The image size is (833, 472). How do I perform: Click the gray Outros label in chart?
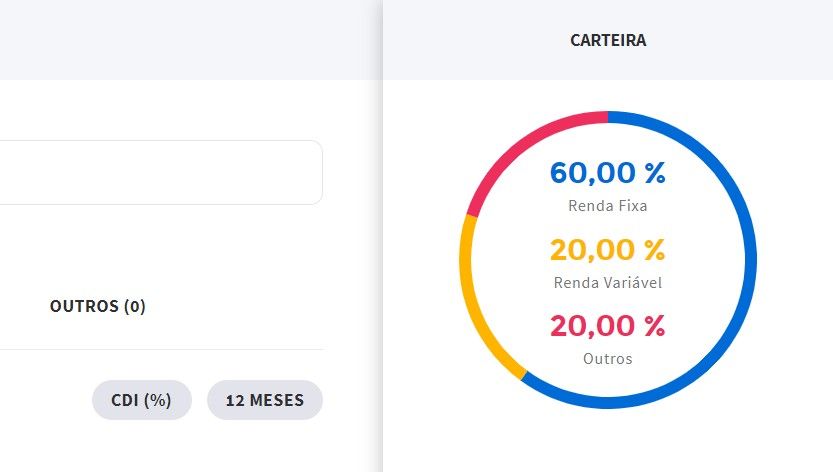(x=608, y=359)
